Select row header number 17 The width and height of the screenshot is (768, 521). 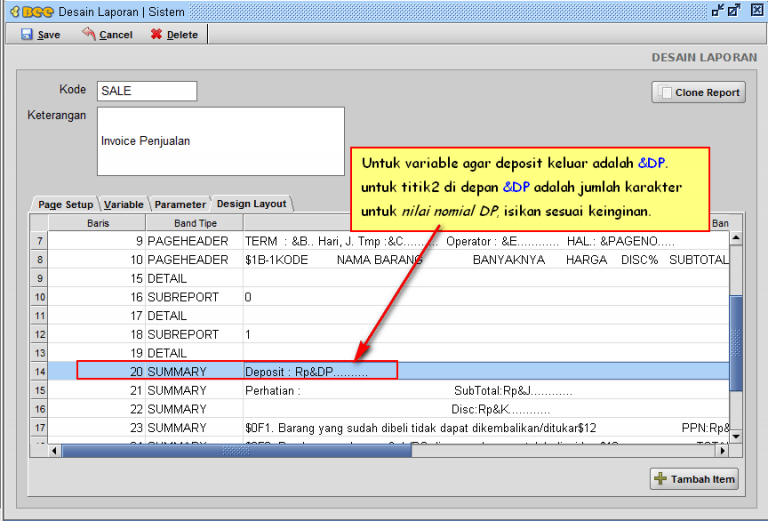pyautogui.click(x=40, y=427)
